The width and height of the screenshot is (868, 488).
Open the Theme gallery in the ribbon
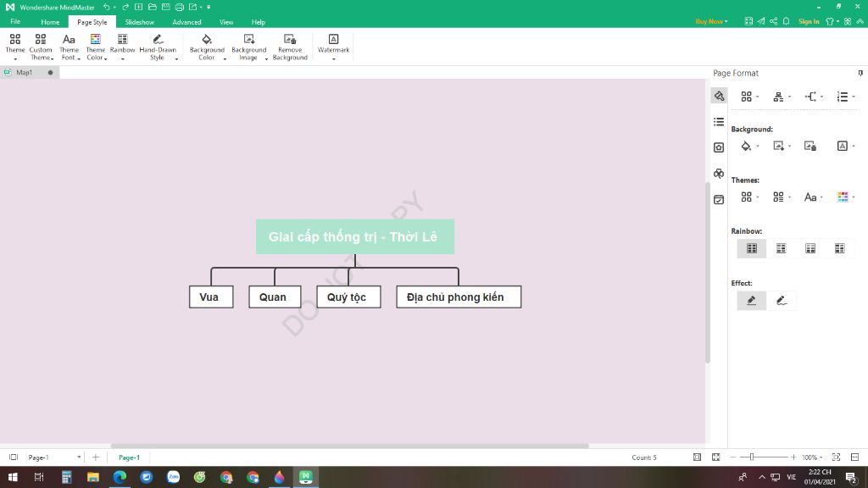click(15, 47)
